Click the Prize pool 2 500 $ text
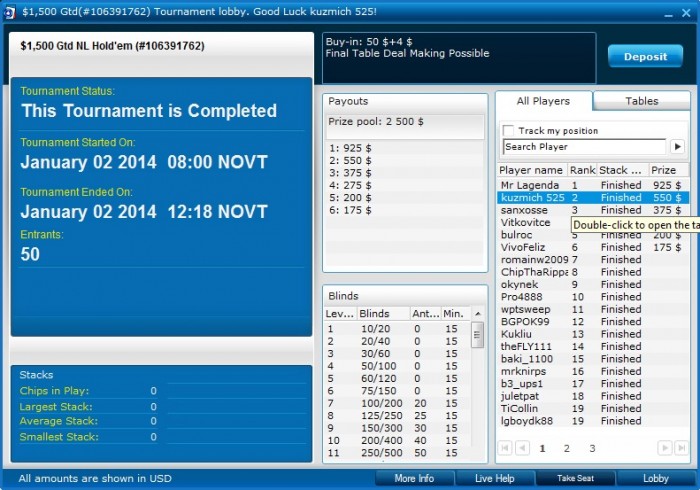 click(x=376, y=121)
